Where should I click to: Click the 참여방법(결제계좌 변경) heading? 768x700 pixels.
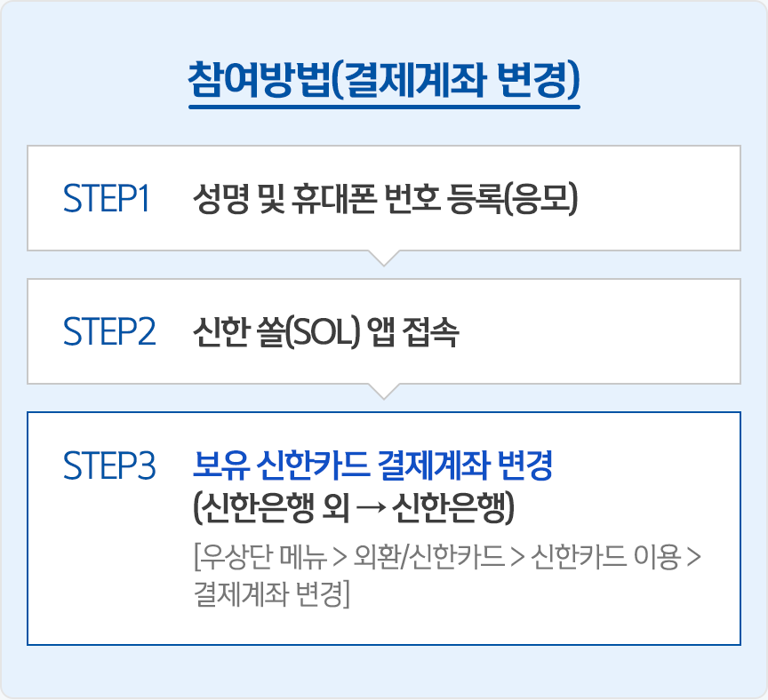(384, 80)
